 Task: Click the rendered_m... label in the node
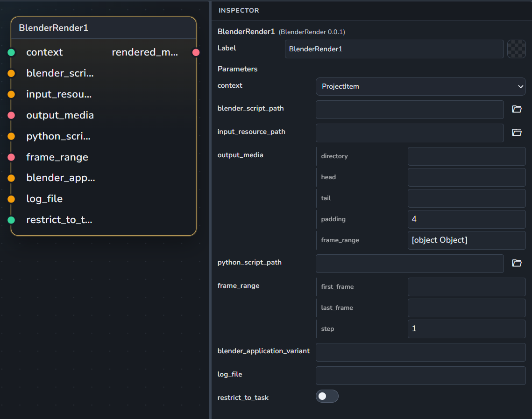point(145,52)
